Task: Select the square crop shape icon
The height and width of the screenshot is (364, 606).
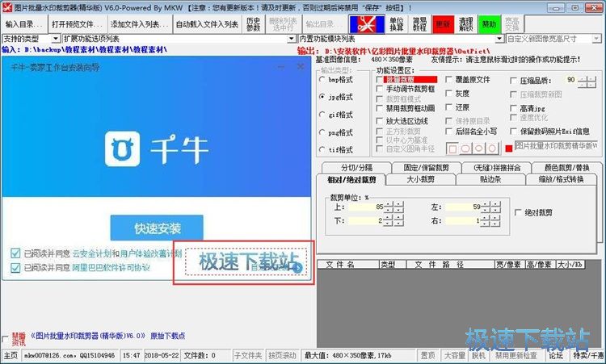Action: click(453, 149)
